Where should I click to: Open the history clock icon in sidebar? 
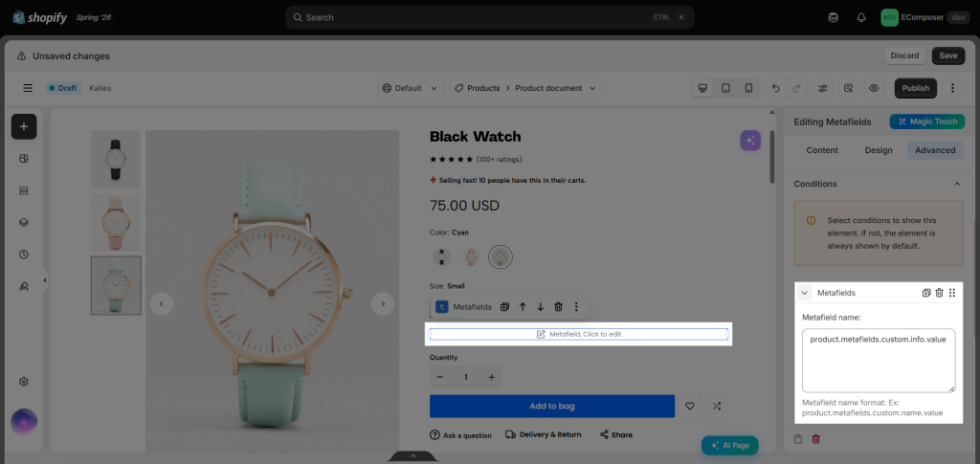pos(24,254)
